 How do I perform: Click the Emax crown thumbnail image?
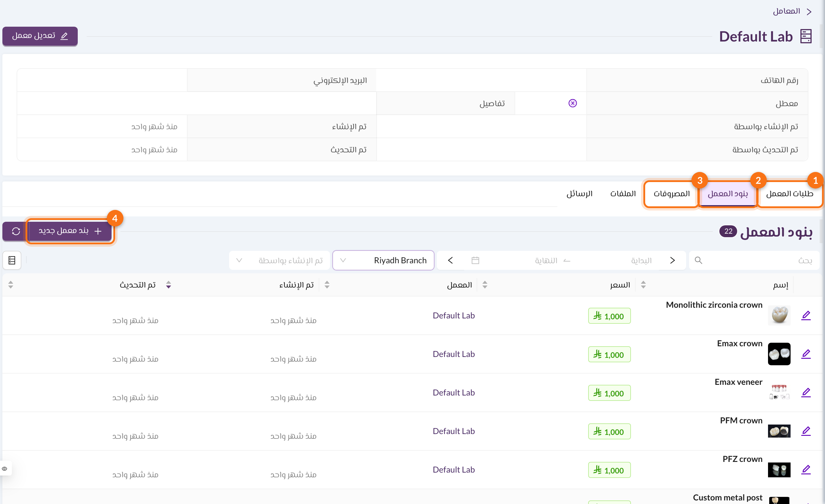click(779, 354)
